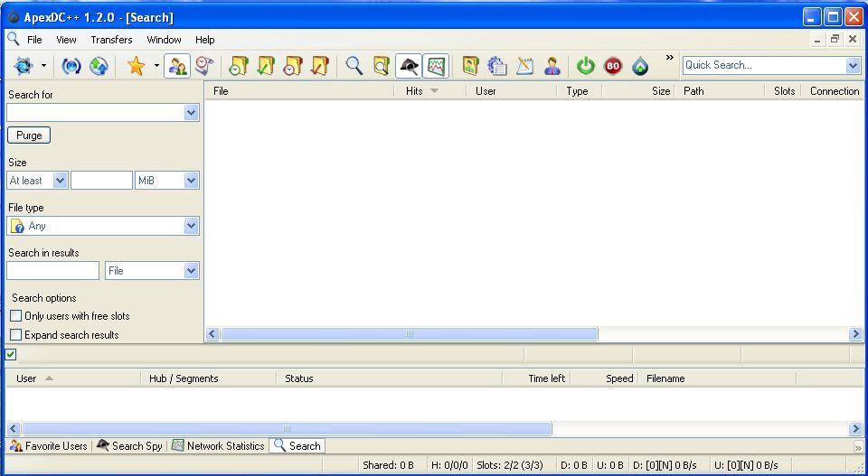
Task: Click the Slots: 2/2 (3/3) status entry
Action: pyautogui.click(x=510, y=465)
